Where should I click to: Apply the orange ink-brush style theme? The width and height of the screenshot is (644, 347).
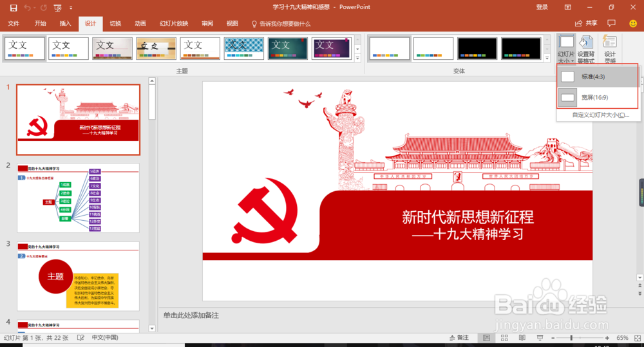156,48
